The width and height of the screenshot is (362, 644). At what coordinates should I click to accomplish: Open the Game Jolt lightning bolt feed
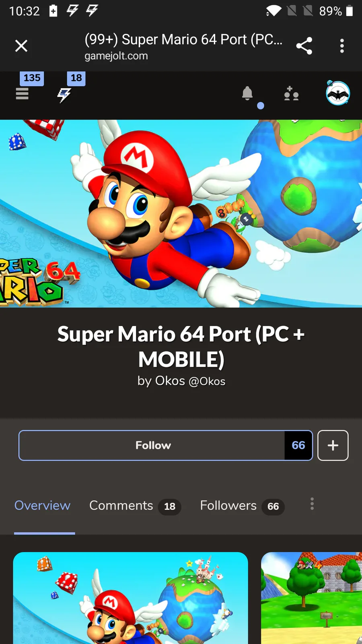tap(64, 95)
